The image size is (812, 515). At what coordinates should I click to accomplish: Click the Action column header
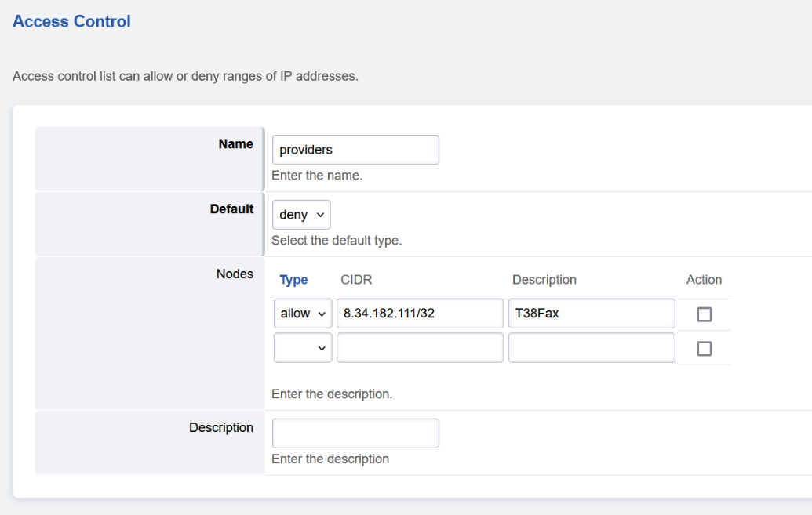click(x=704, y=280)
